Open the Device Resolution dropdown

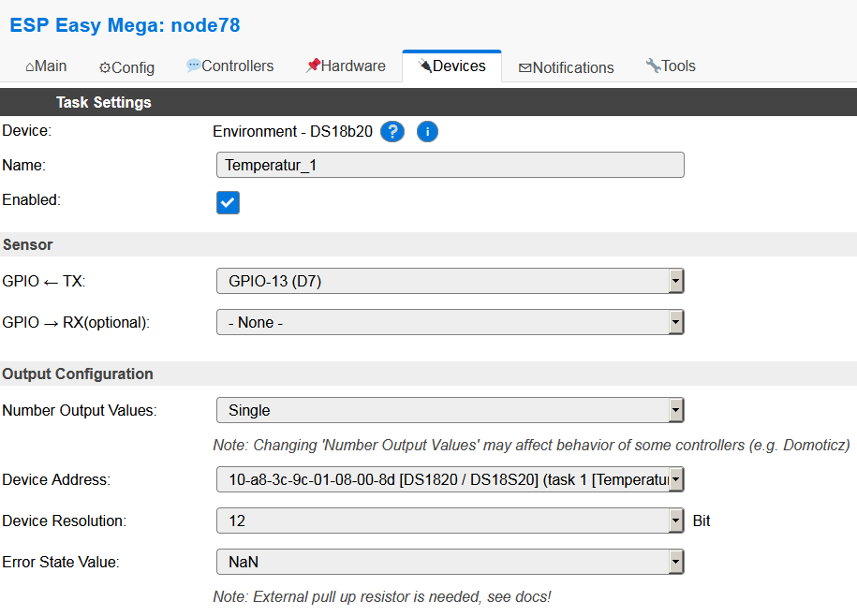pos(450,521)
